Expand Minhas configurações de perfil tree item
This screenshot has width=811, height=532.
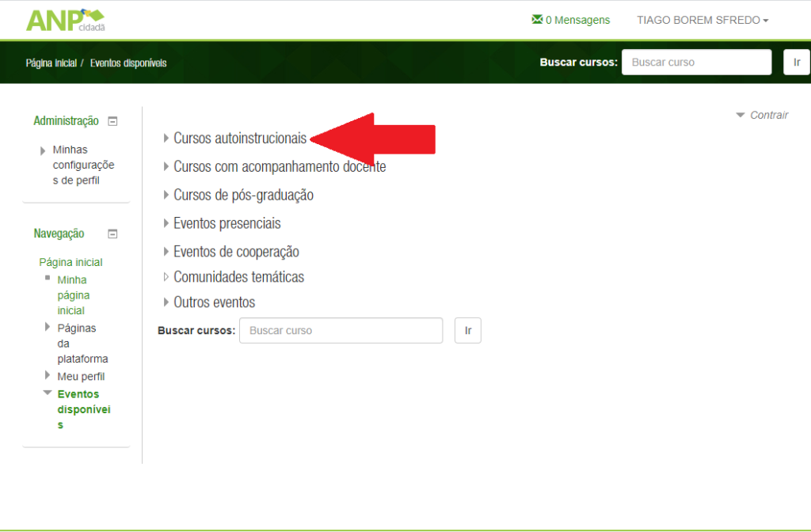[x=82, y=165]
